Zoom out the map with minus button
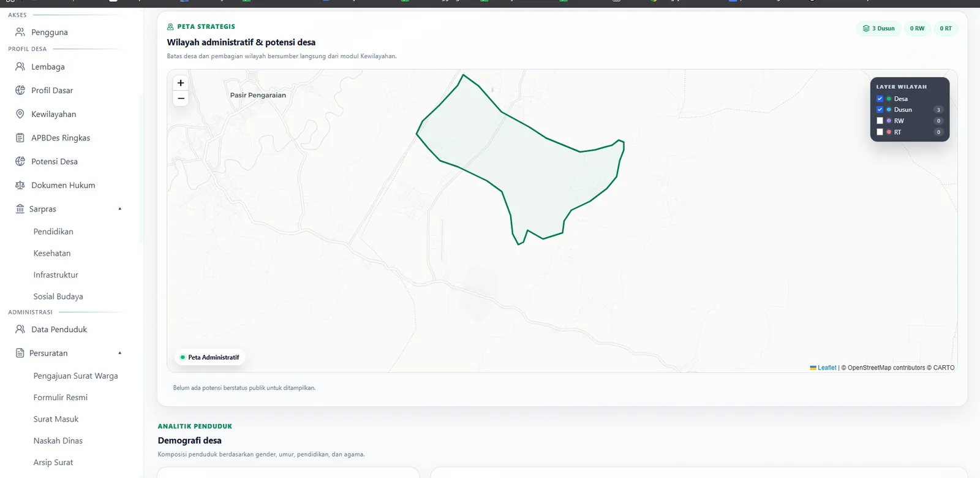980x478 pixels. point(181,98)
